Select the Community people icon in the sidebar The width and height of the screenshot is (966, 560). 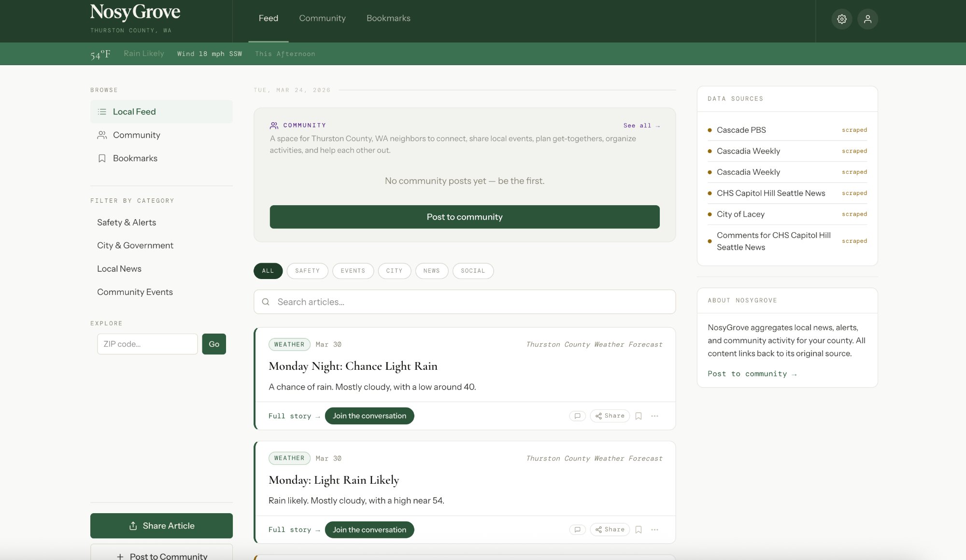[102, 135]
